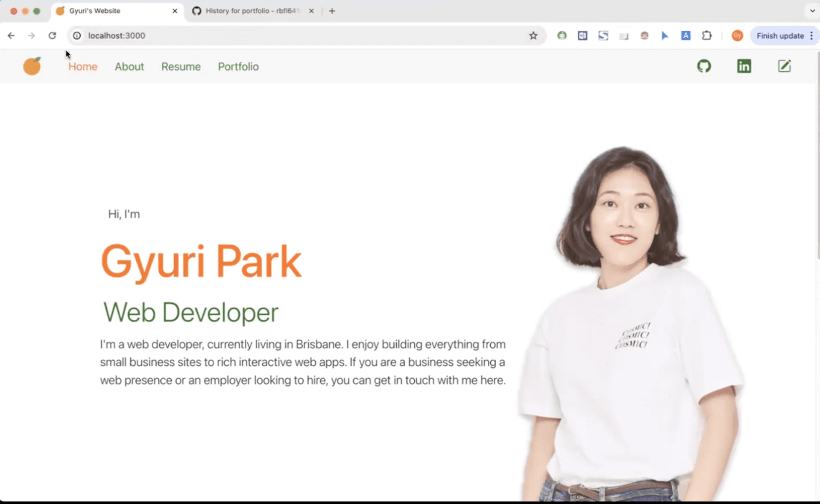Bookmark this page with the star icon
Screen dimensions: 820x504
point(533,35)
